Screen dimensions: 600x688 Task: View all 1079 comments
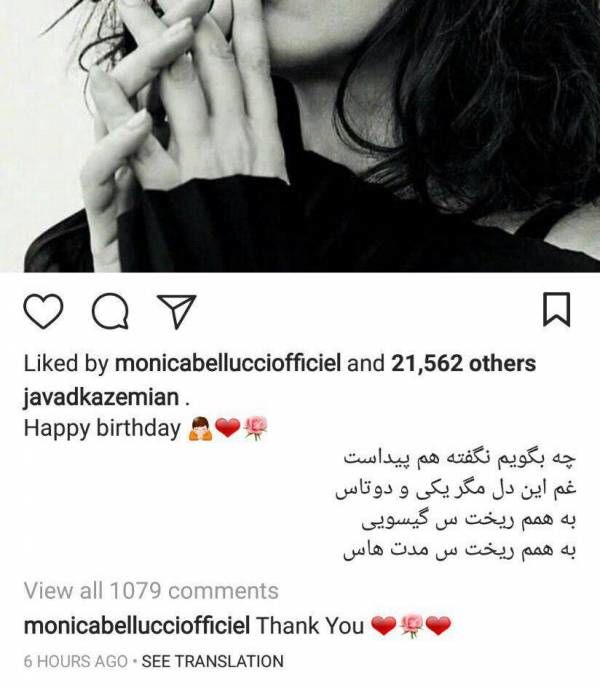[x=151, y=591]
